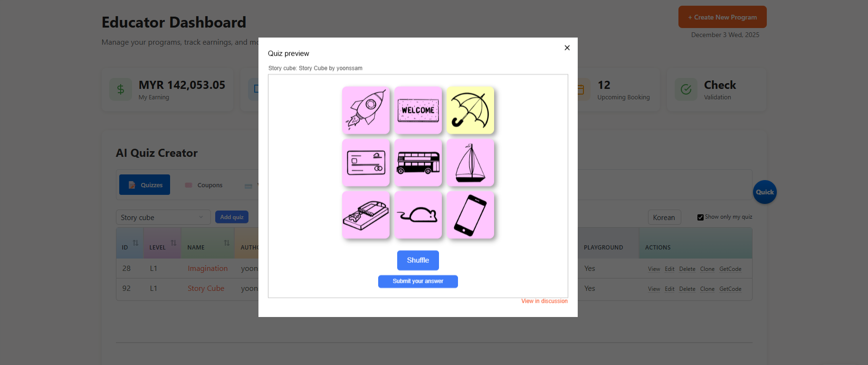Open the Coupons tab

pos(203,185)
